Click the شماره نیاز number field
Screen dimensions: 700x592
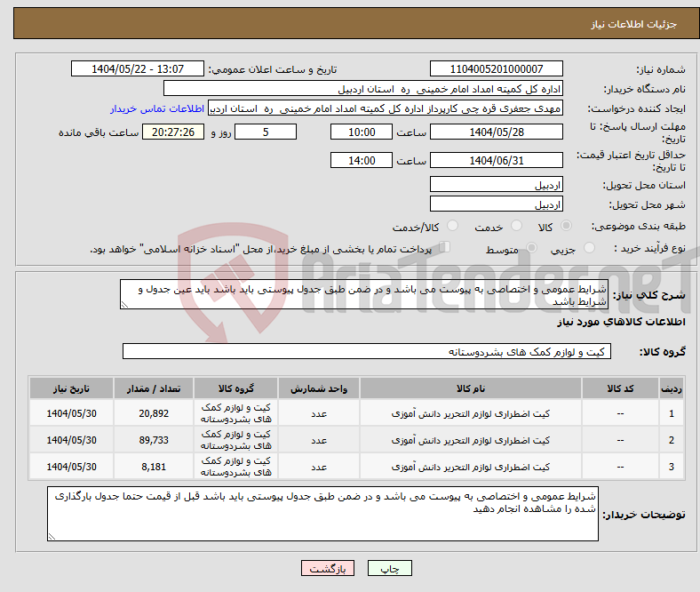[496, 69]
